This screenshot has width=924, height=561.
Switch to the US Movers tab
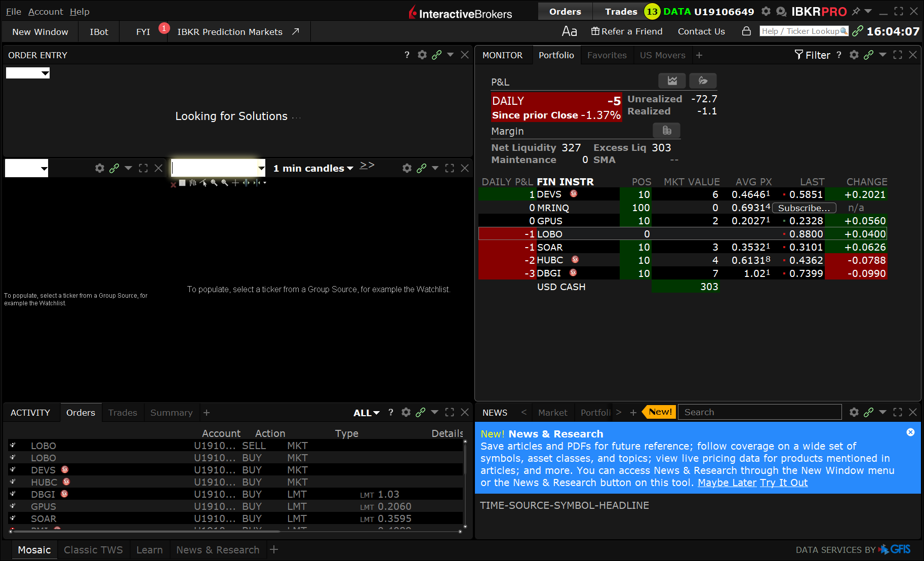[x=662, y=55]
